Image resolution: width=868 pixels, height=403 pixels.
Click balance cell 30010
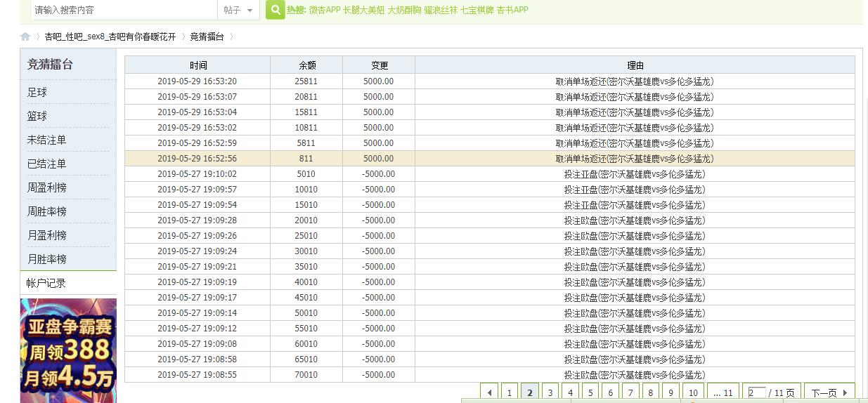click(306, 251)
